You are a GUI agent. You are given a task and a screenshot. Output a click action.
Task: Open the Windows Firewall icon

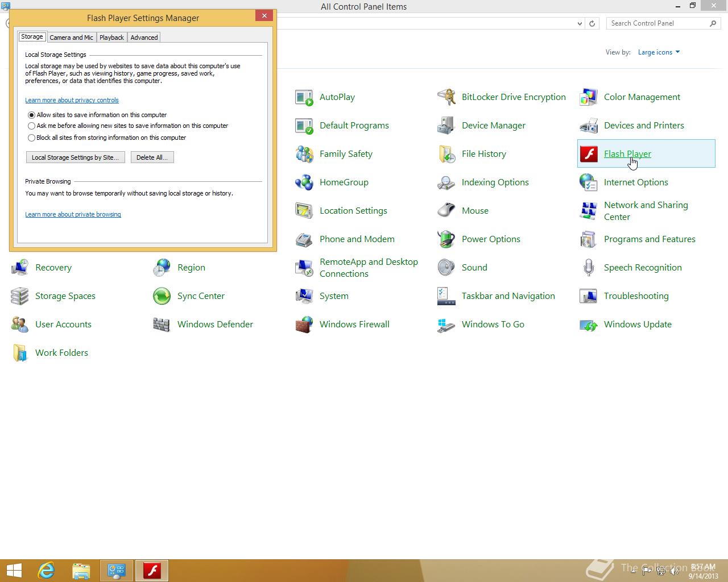click(304, 325)
